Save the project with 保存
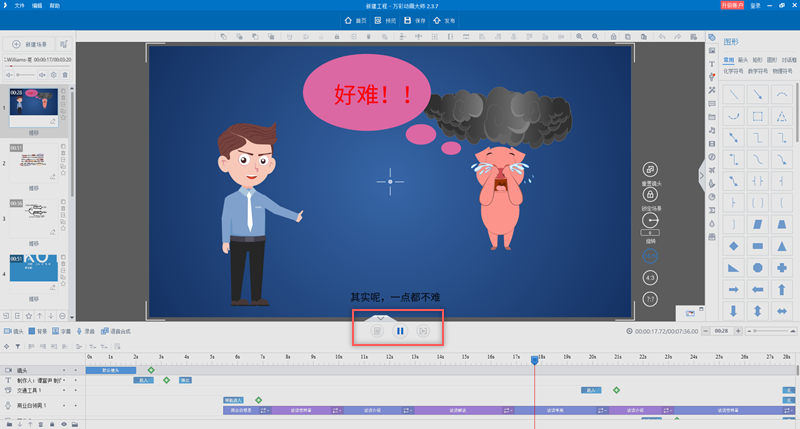Screen dimensions: 800x429 pos(415,20)
